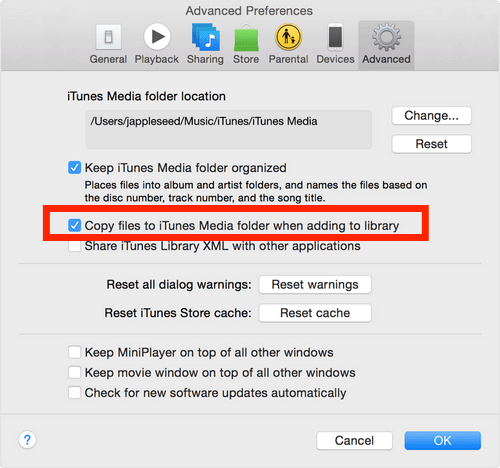
Task: Click the help question mark button
Action: pyautogui.click(x=27, y=440)
